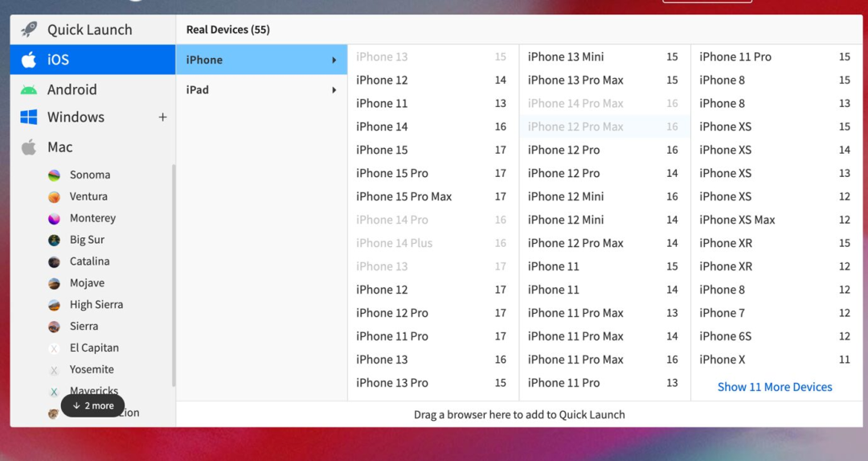Click the Mac OS list scrollbar
This screenshot has height=461, width=868.
pyautogui.click(x=174, y=275)
